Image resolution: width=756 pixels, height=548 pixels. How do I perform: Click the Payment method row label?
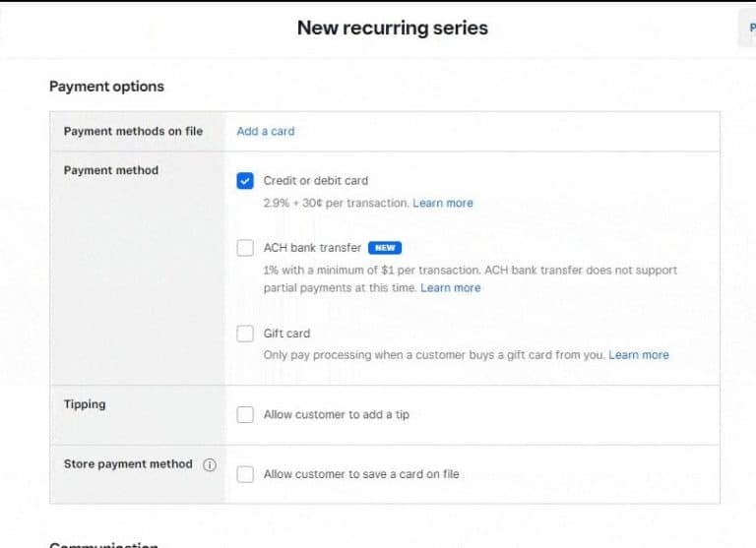(x=110, y=170)
